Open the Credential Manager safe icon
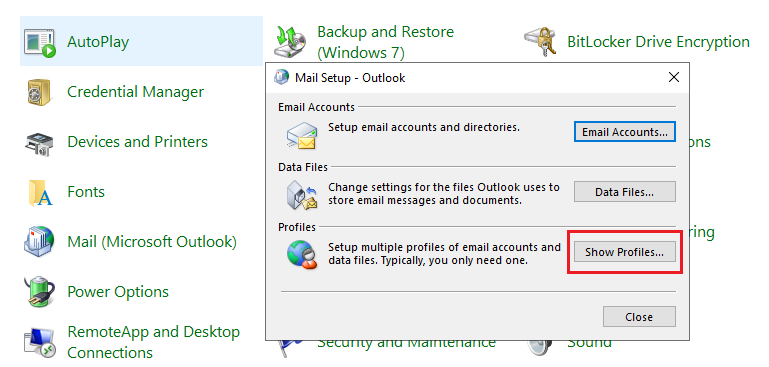The image size is (769, 367). (38, 92)
